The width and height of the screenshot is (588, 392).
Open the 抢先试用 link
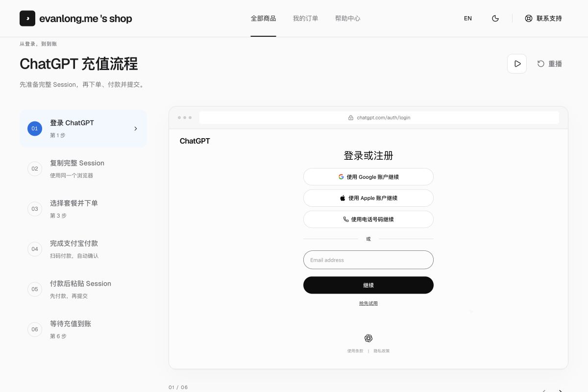pos(368,303)
